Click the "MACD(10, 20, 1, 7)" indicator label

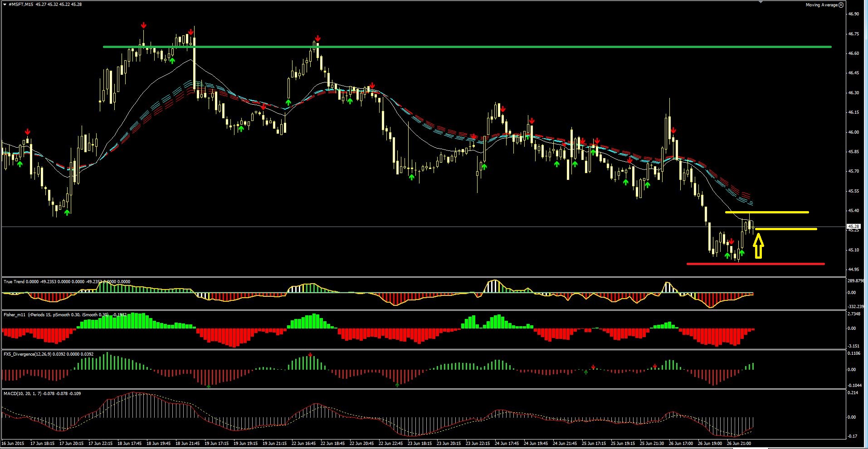pos(23,393)
